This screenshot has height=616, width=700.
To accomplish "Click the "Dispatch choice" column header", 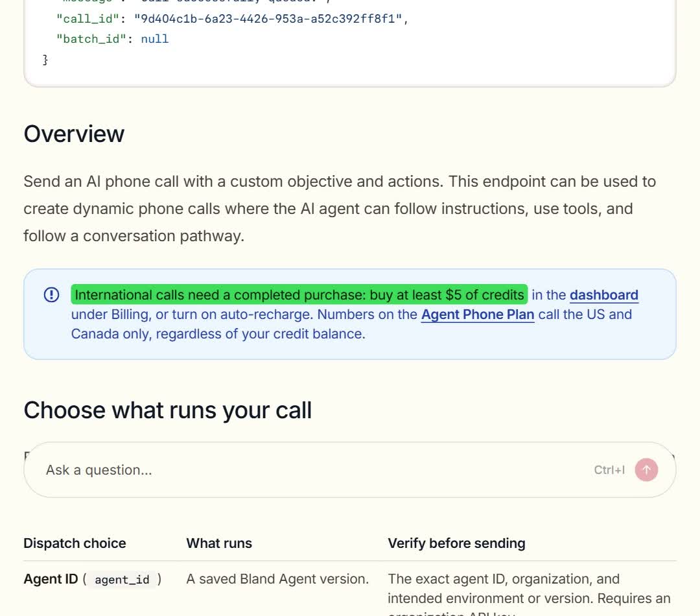I will pyautogui.click(x=75, y=543).
